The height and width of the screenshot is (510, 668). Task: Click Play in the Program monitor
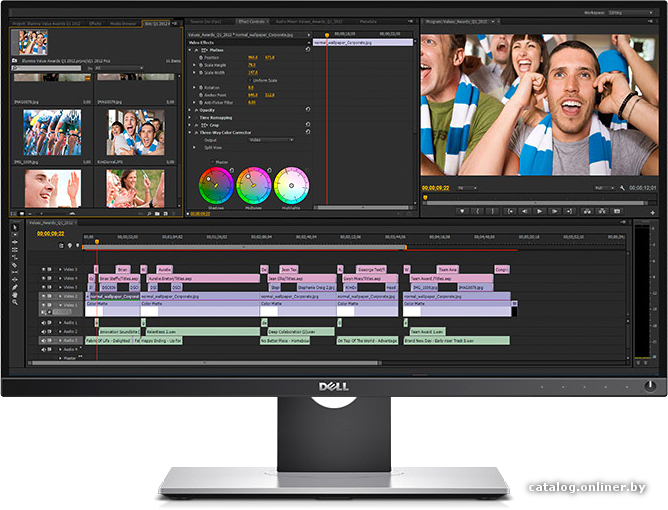539,211
